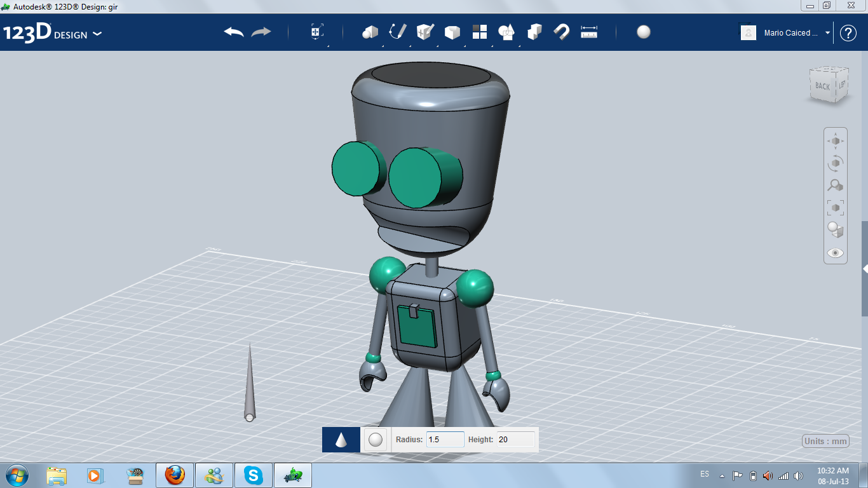Select the Zoom navigation tool

(x=836, y=185)
